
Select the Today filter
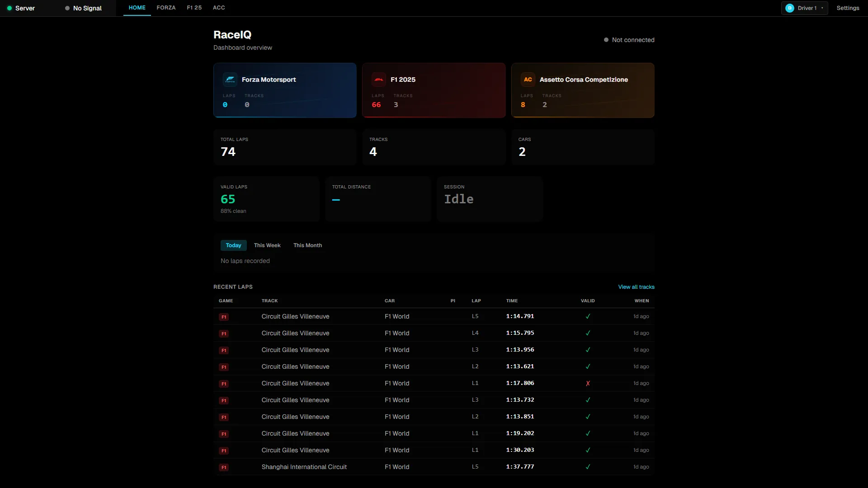tap(233, 245)
